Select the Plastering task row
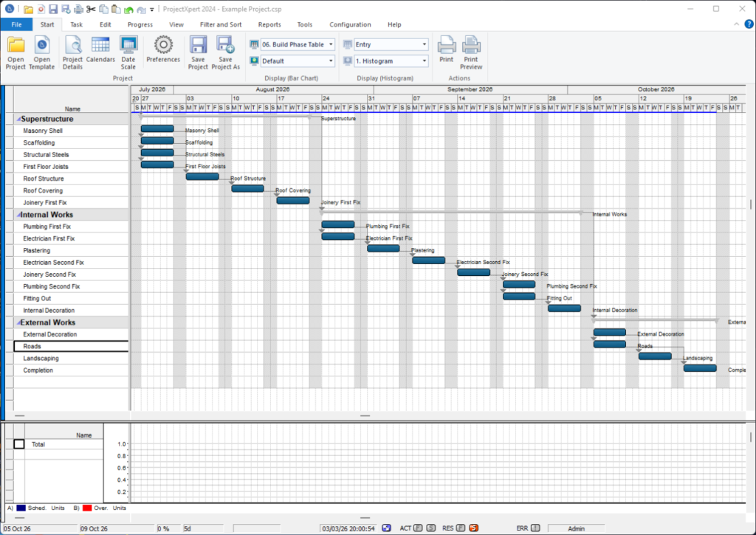756x535 pixels. (x=72, y=251)
